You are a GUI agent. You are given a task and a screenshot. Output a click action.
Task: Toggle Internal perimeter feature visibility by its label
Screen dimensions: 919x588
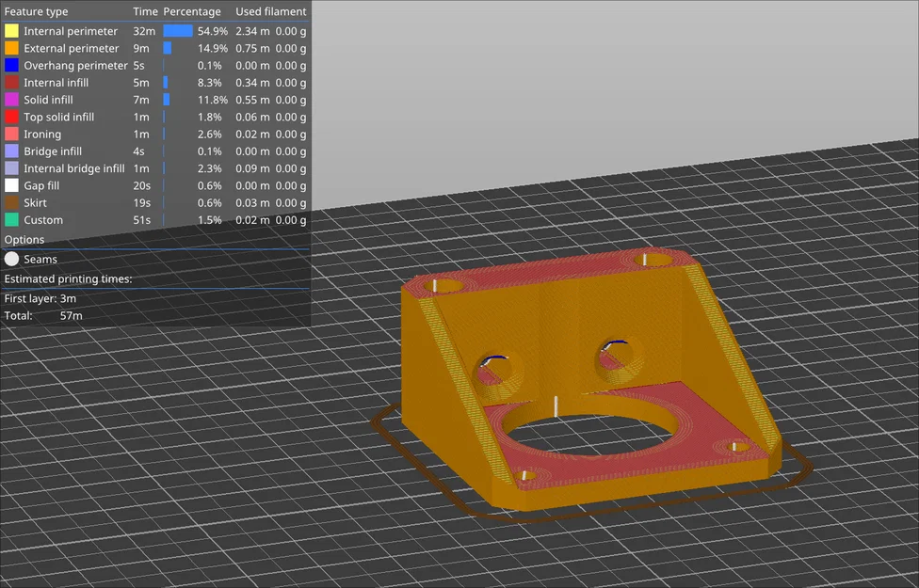click(x=71, y=31)
